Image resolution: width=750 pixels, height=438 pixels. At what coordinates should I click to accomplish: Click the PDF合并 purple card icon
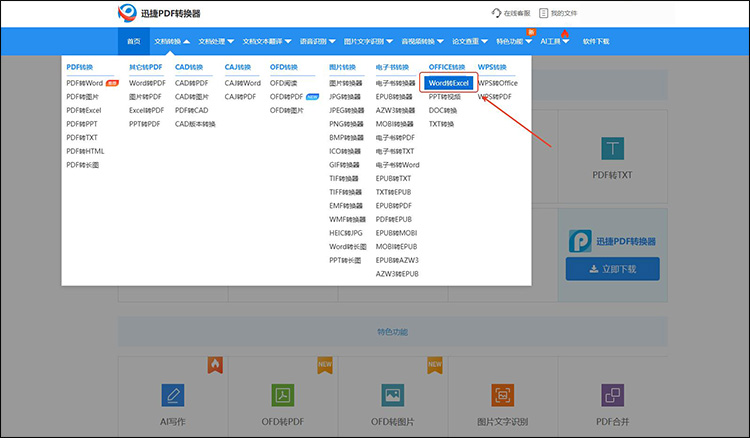(613, 395)
